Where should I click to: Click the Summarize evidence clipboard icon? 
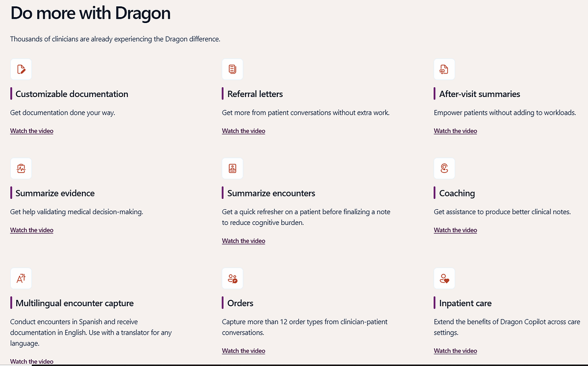[21, 169]
